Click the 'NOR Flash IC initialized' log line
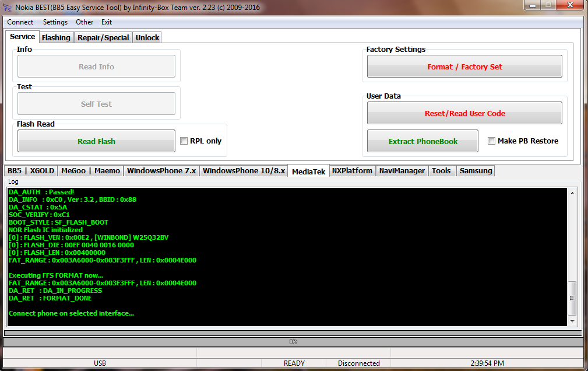Viewport: 588px width, 371px height. tap(45, 230)
